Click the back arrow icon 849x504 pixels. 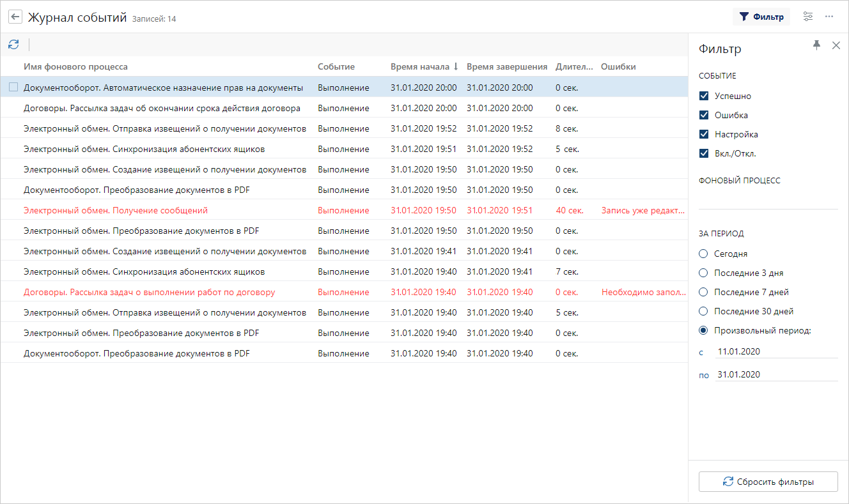[15, 17]
